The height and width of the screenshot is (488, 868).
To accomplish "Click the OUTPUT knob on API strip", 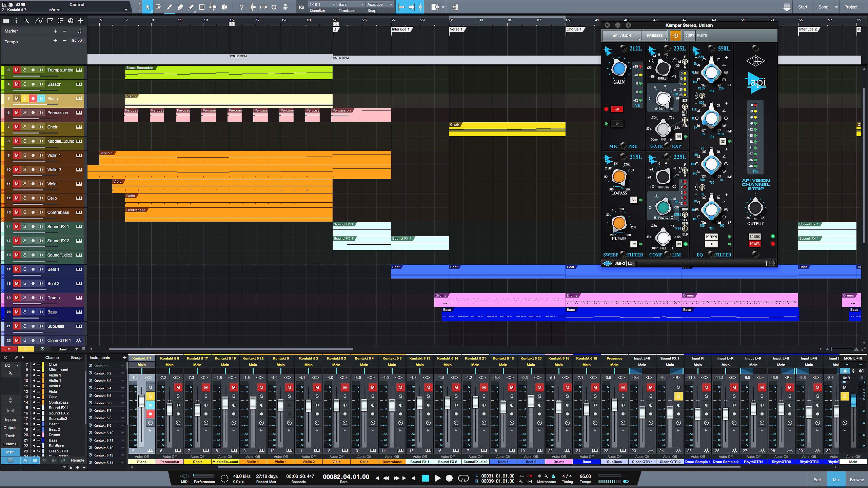I will 755,207.
